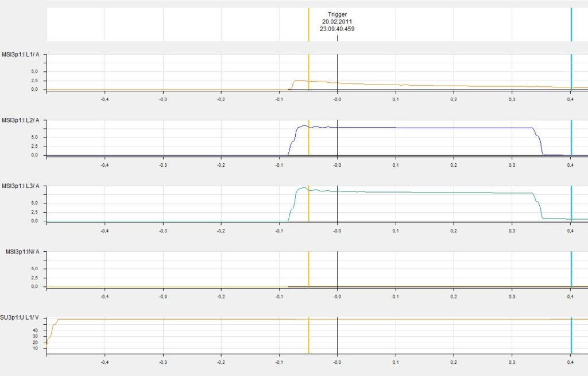The height and width of the screenshot is (376, 588).
Task: Select the blue cursor in the top header strip
Action: point(571,24)
